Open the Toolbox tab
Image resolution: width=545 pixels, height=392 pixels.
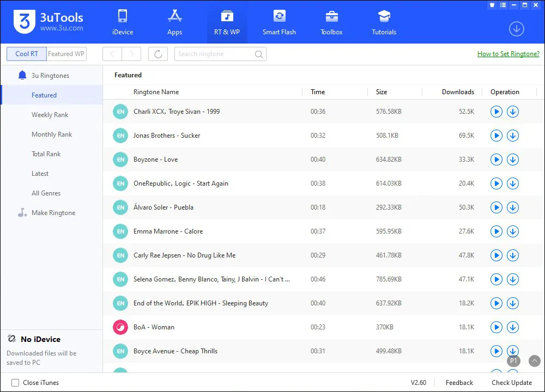(331, 22)
